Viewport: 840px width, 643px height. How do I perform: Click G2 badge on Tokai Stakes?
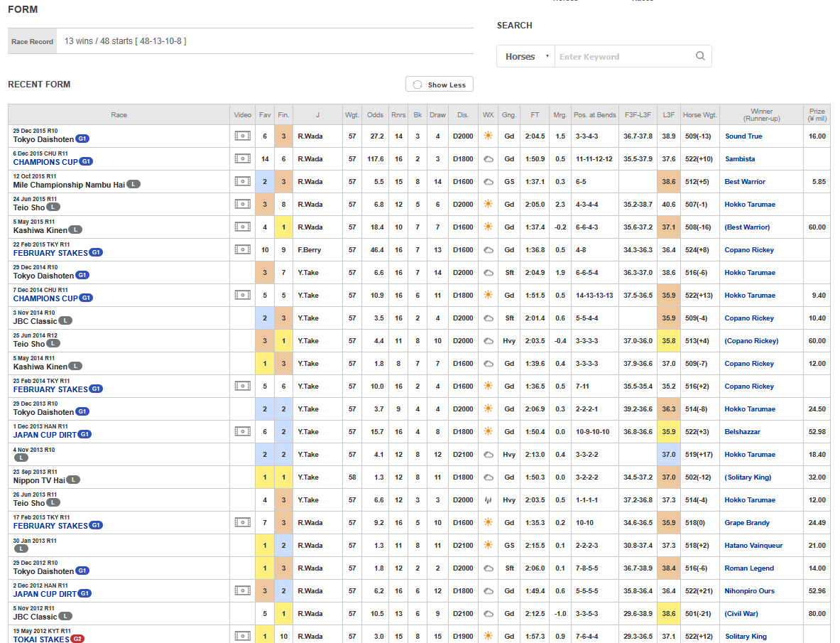coord(77,639)
